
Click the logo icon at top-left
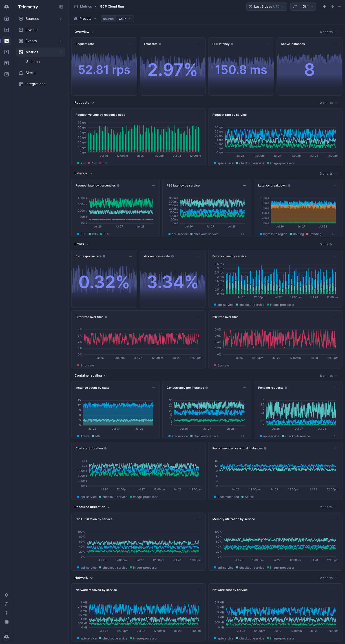[x=6, y=6]
